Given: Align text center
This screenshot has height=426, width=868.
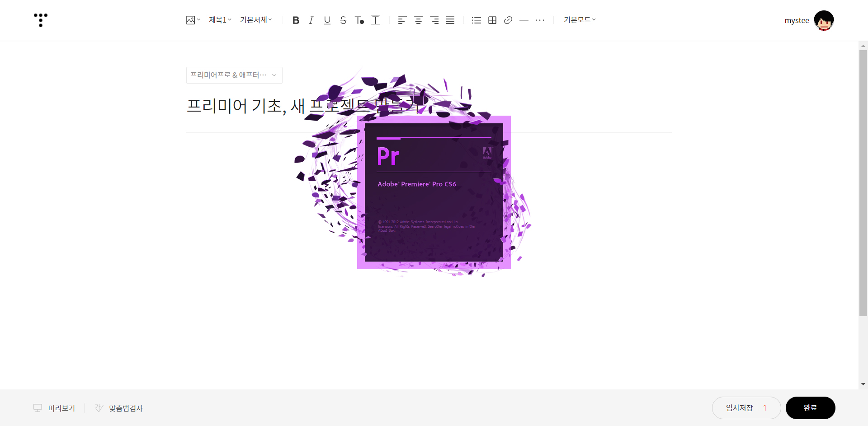Looking at the screenshot, I should click(418, 20).
